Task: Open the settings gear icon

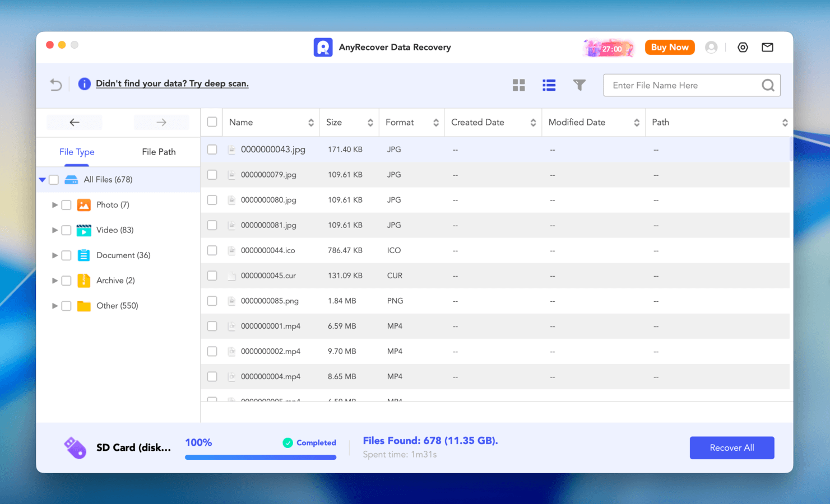Action: [743, 47]
